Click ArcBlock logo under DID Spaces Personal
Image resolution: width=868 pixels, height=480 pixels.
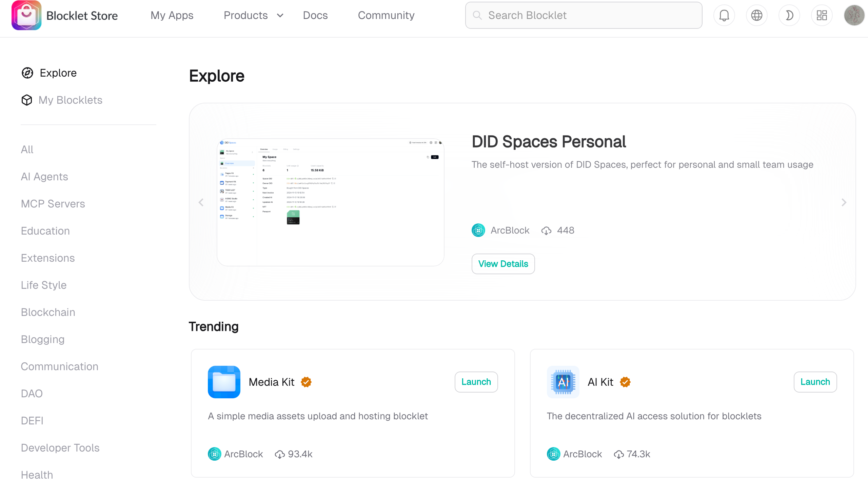pos(478,230)
